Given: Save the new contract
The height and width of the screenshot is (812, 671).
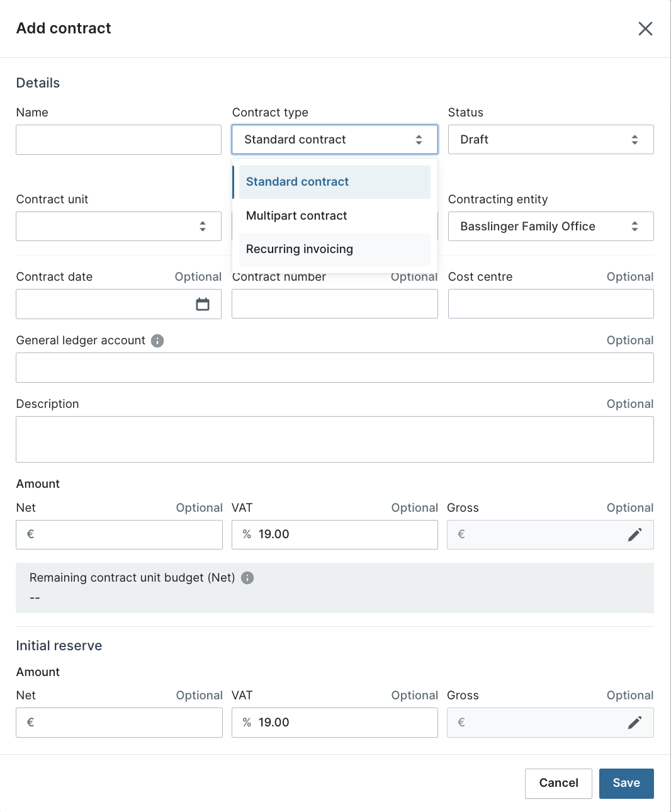Looking at the screenshot, I should pos(626,783).
